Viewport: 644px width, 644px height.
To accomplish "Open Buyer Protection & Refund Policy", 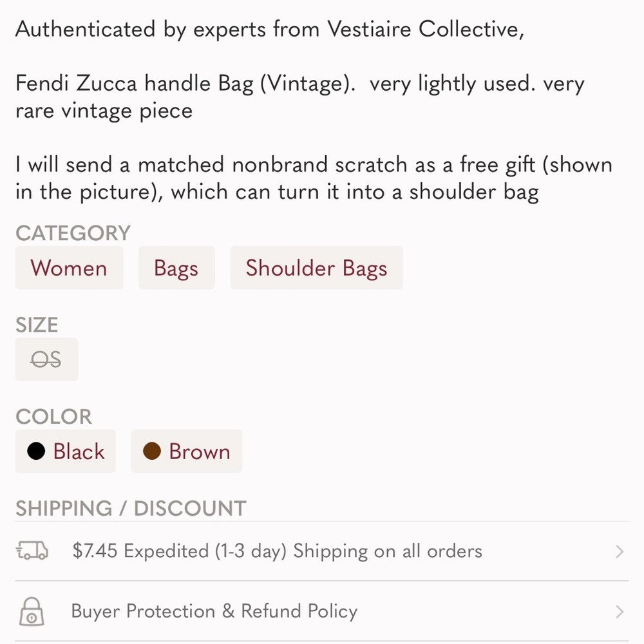I will (214, 612).
